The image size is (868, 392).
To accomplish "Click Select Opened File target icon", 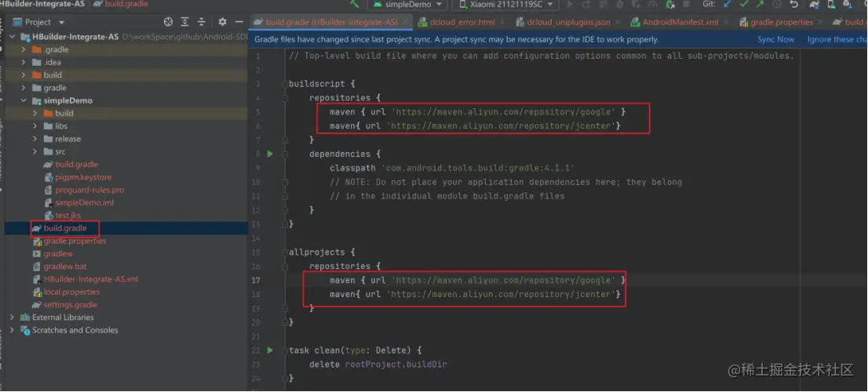I will (168, 22).
